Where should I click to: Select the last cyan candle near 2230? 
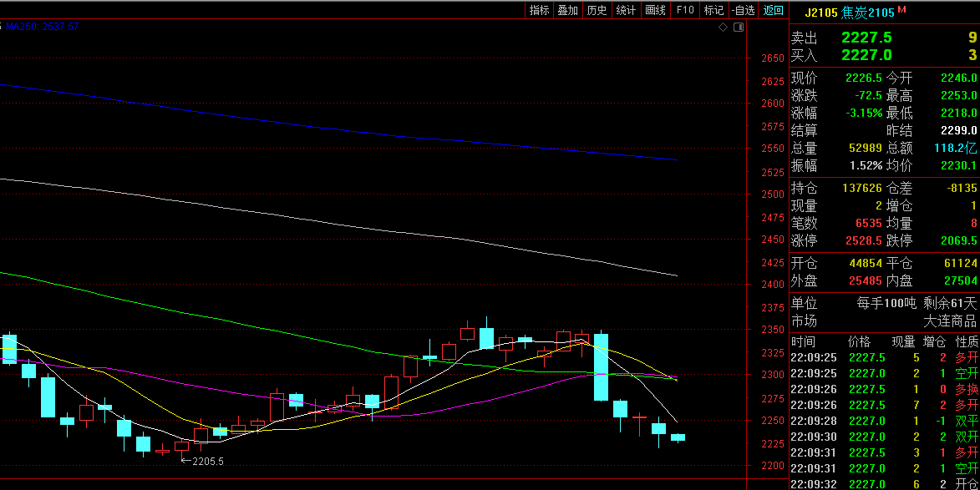click(678, 437)
